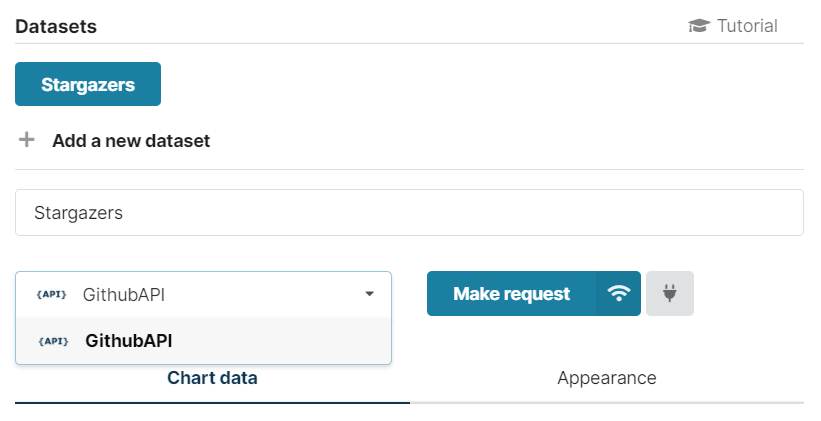The image size is (821, 421).
Task: Click the Stargazers dataset name field
Action: [409, 213]
